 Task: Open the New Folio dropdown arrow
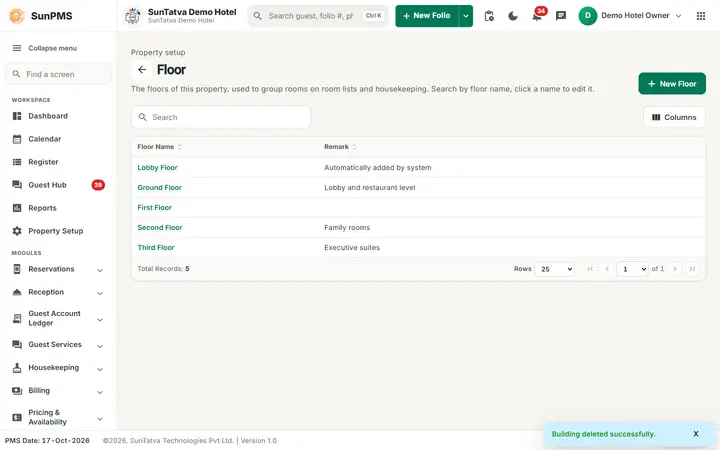pyautogui.click(x=466, y=16)
